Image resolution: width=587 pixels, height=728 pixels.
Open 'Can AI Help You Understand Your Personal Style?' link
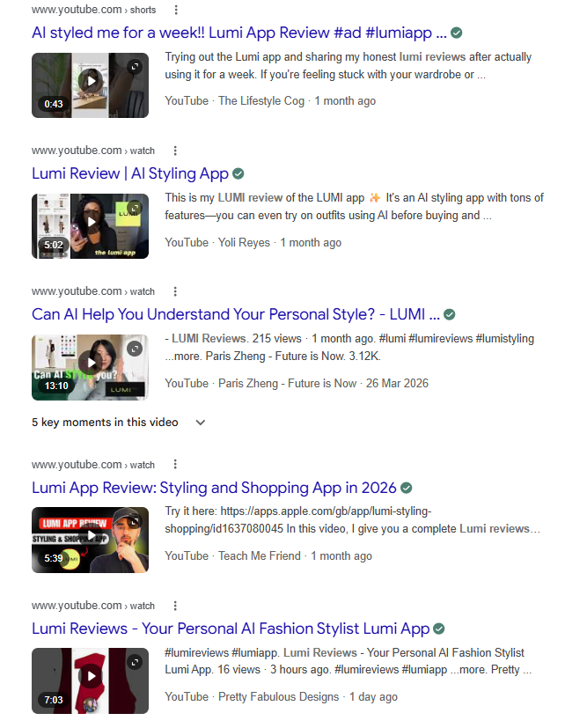click(236, 315)
